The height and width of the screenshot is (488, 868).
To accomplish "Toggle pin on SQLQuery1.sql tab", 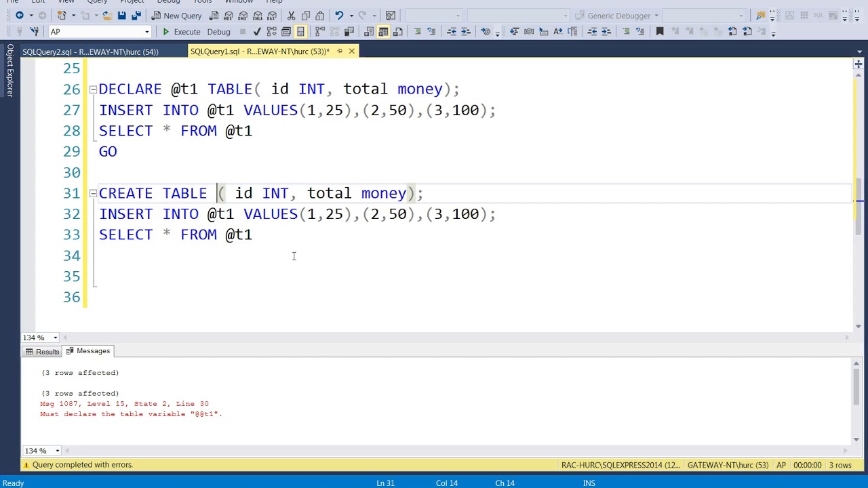I will point(340,52).
